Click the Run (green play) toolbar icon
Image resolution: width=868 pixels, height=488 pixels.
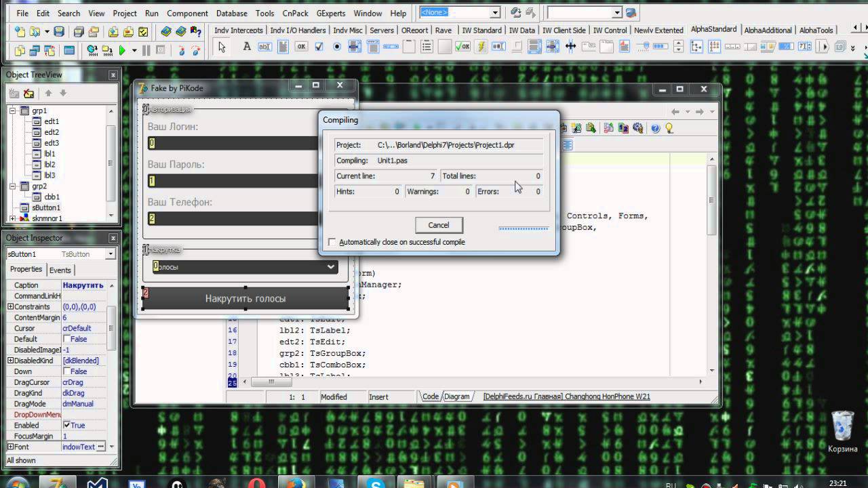[x=122, y=50]
